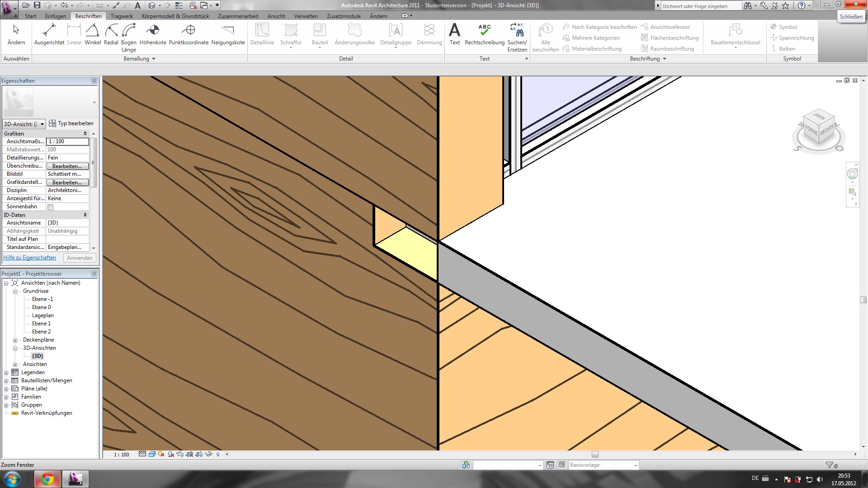The image size is (868, 488).
Task: Click Bearbeiten button for Überschreibungen
Action: coord(67,166)
